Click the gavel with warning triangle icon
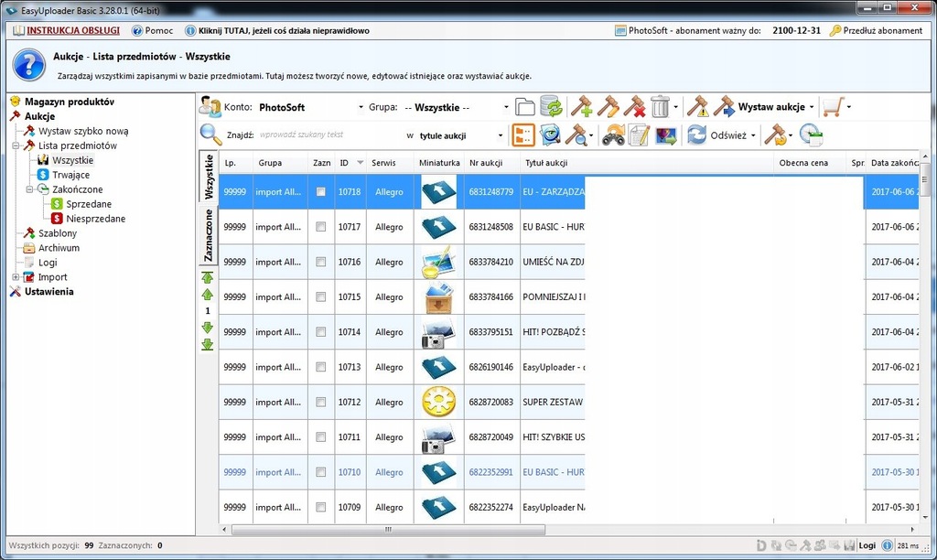The width and height of the screenshot is (937, 560). coord(697,107)
